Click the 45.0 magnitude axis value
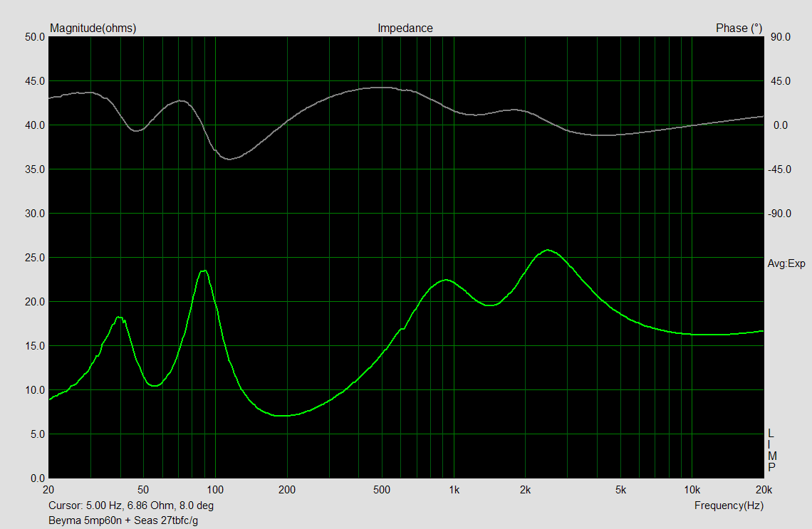 [35, 81]
